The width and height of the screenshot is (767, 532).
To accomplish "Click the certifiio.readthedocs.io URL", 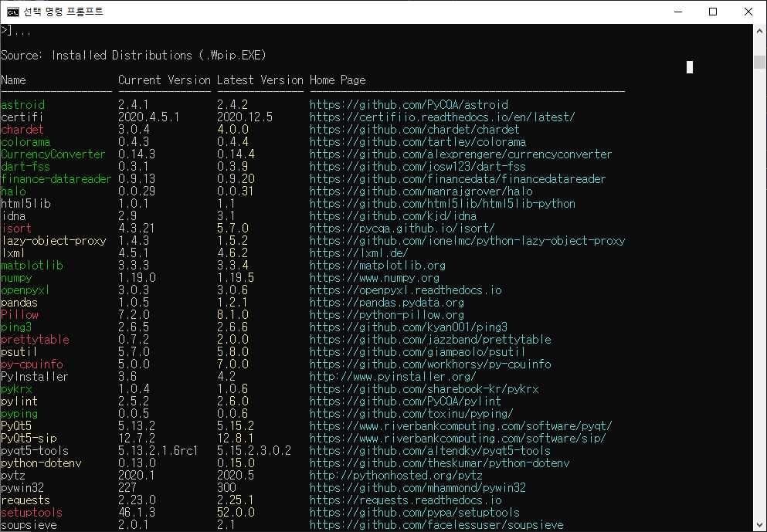I will pyautogui.click(x=442, y=117).
